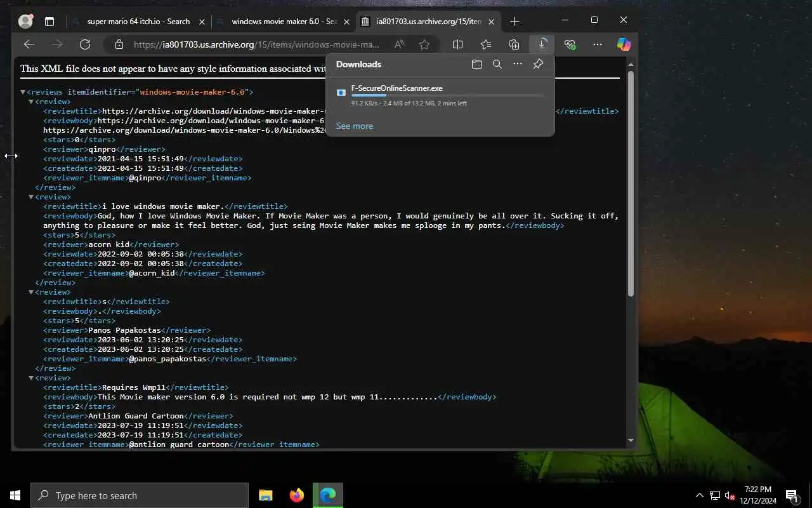Select the ia801703.us.archive.org tab
This screenshot has height=508, width=812.
428,22
